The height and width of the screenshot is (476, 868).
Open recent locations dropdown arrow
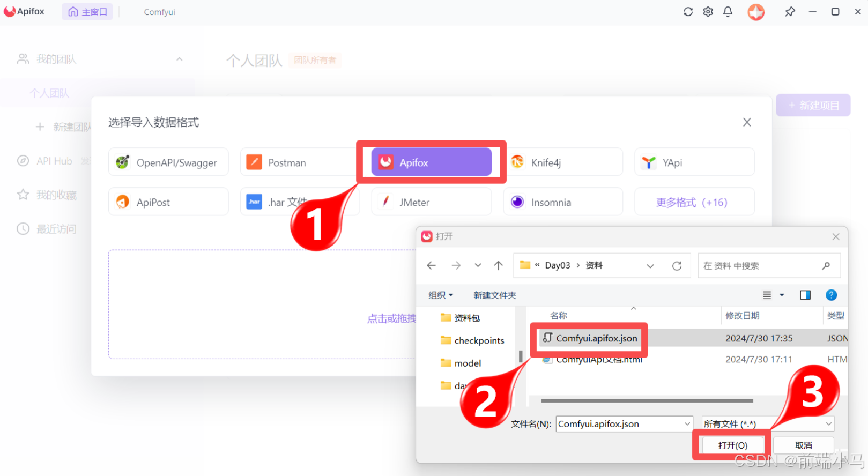pos(478,265)
